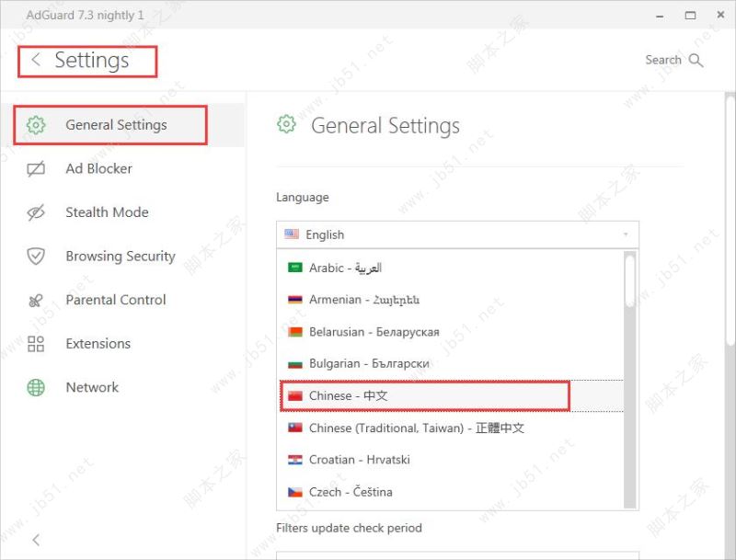
Task: Close the AdGuard window
Action: (720, 15)
